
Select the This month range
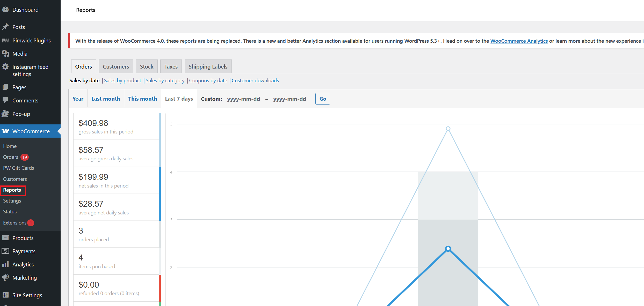coord(142,99)
